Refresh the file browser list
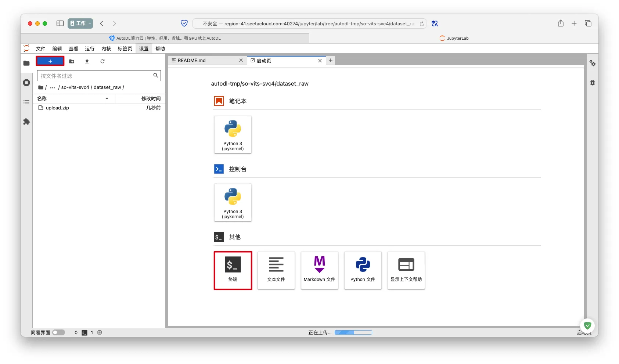 102,61
